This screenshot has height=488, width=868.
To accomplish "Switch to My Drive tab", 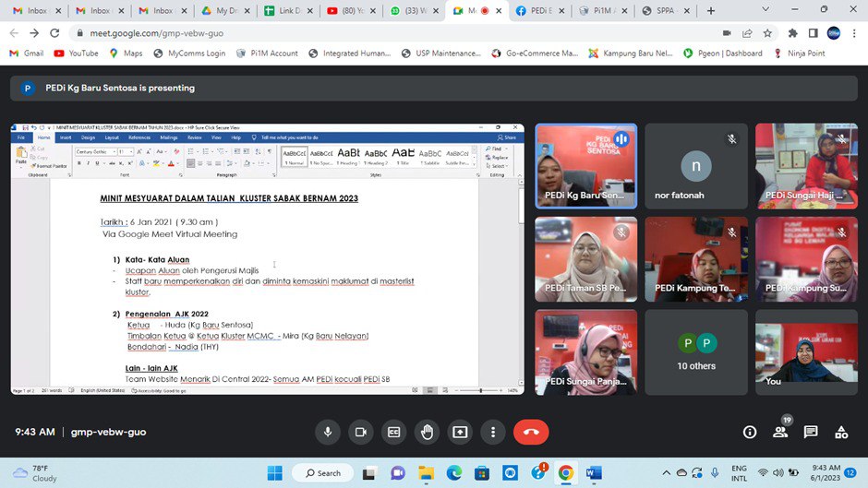I will (225, 10).
